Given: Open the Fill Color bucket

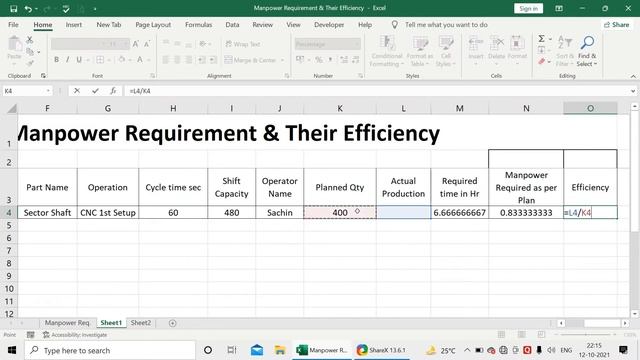Looking at the screenshot, I should [x=122, y=60].
